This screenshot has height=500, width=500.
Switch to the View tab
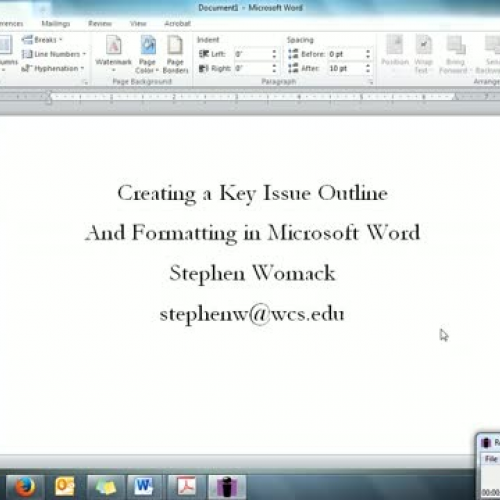[138, 23]
